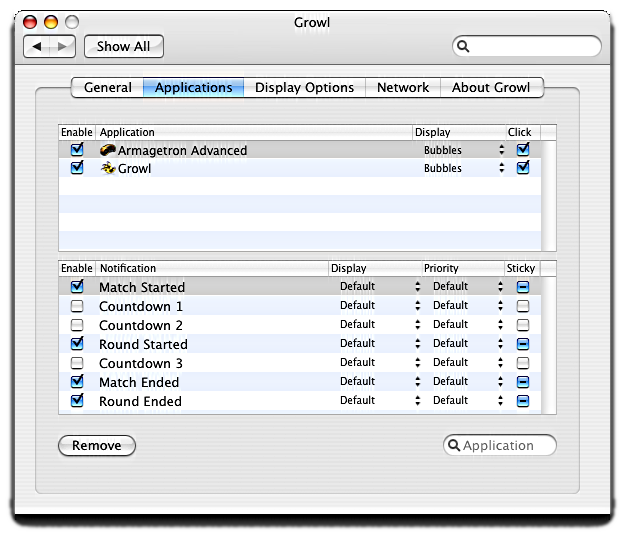Click the Show All button
Viewport: 625px width, 537px height.
124,47
